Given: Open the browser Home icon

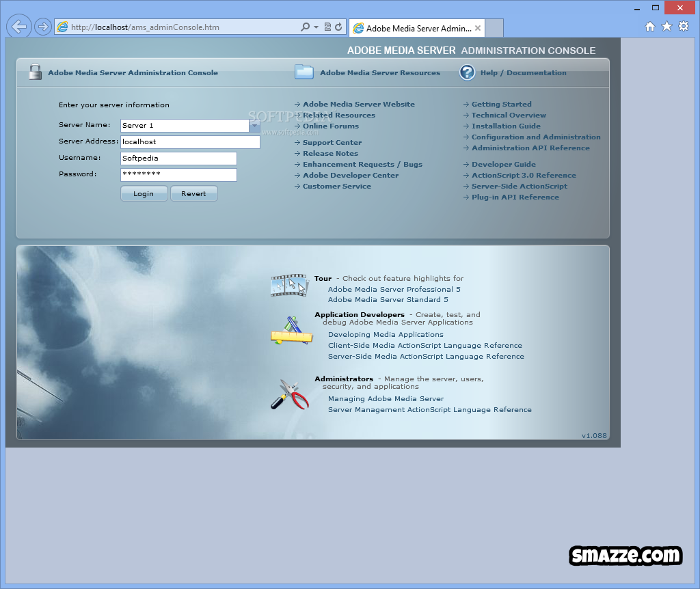Looking at the screenshot, I should click(650, 27).
